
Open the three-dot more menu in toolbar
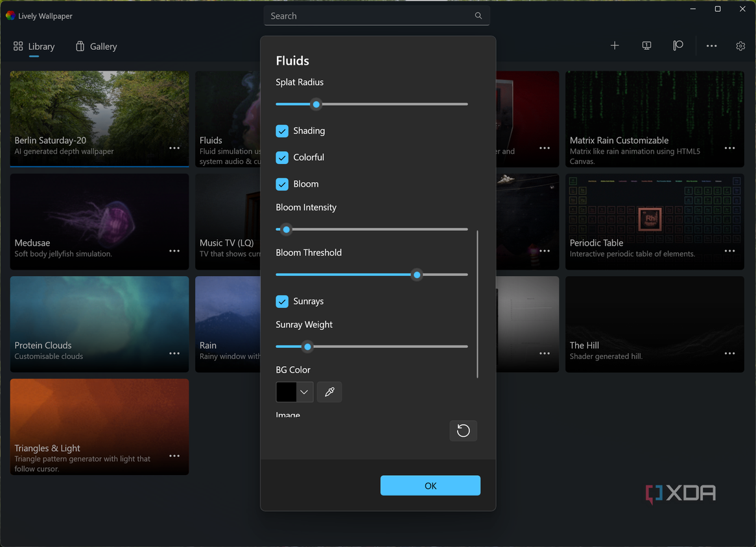[x=712, y=46]
